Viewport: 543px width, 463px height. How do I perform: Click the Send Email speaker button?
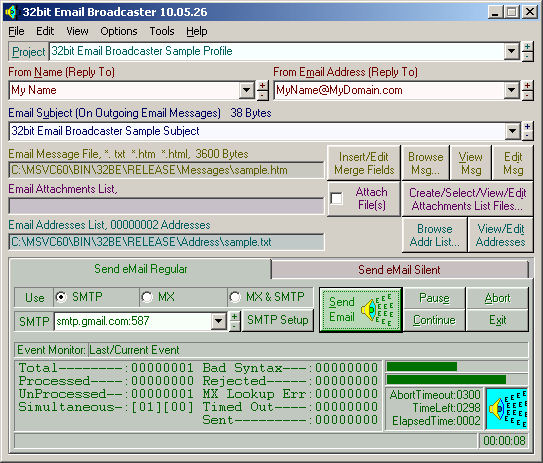click(360, 309)
